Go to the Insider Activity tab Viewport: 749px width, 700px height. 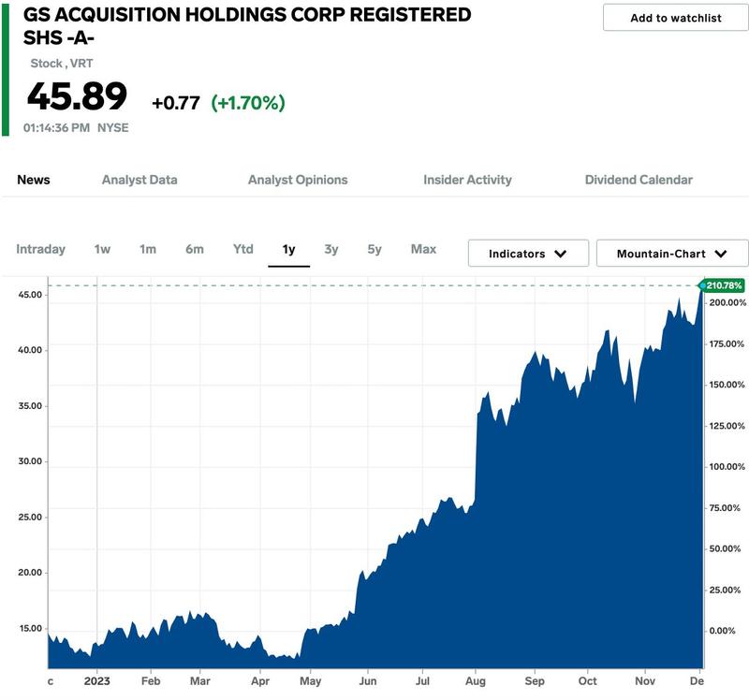click(467, 180)
